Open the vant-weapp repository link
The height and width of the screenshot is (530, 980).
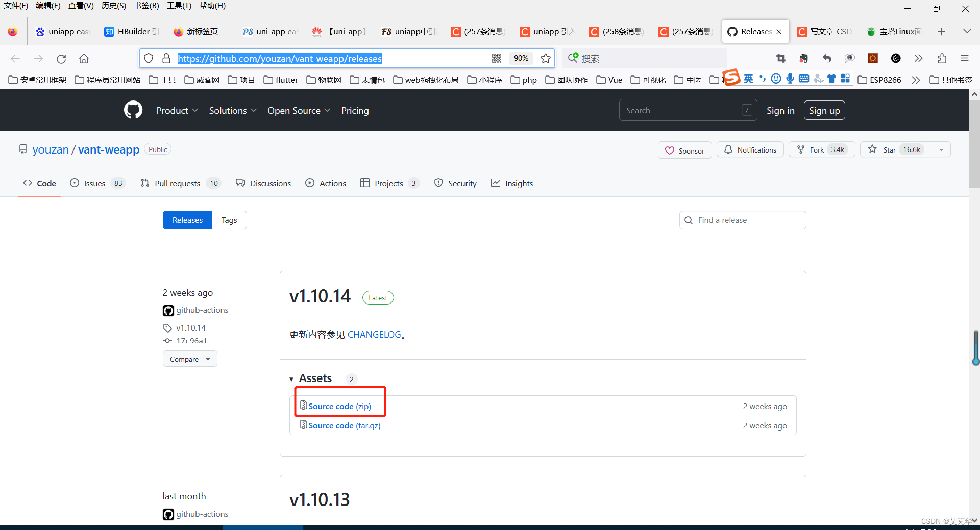[109, 149]
